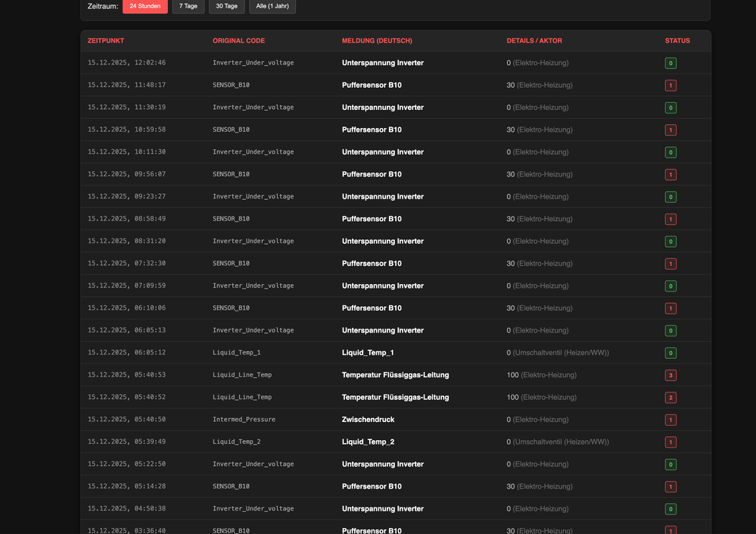
Task: Click Intermed_Pressure original code text
Action: coord(244,420)
